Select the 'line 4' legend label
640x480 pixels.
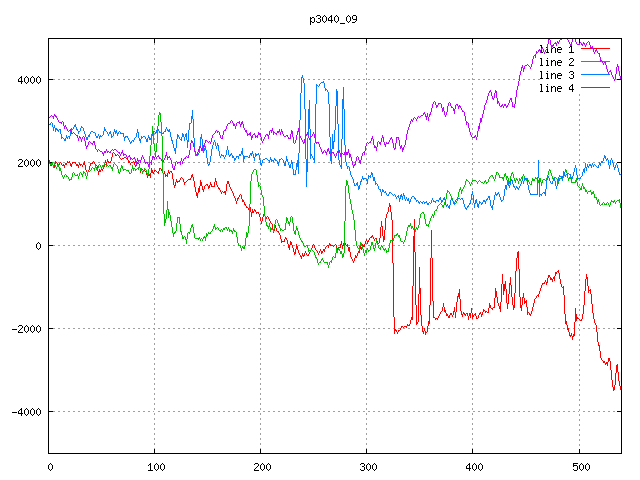556,88
